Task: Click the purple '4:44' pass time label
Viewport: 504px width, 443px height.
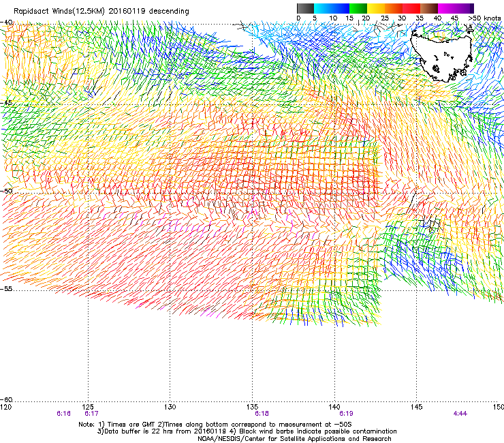Action: point(460,414)
